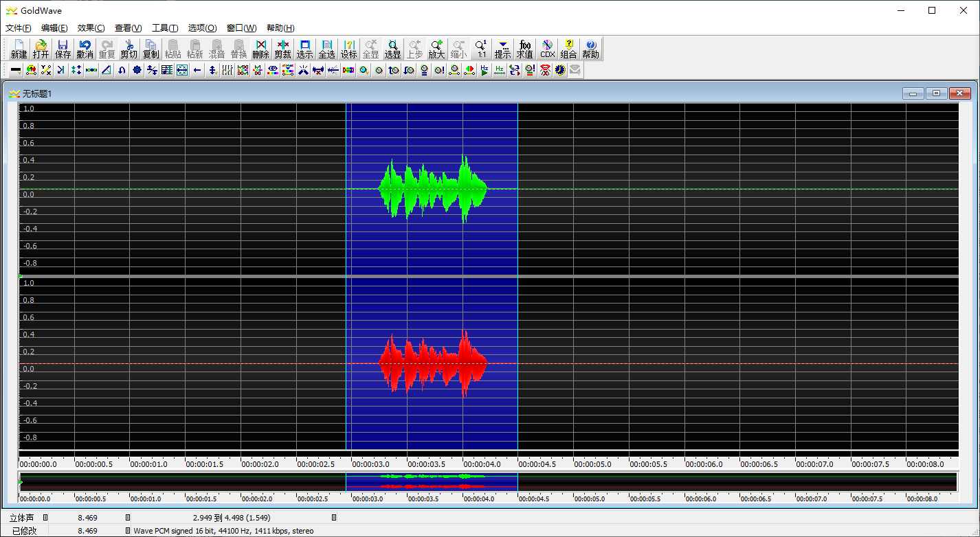The height and width of the screenshot is (537, 980).
Task: Click the 选示 select-view icon
Action: 304,48
